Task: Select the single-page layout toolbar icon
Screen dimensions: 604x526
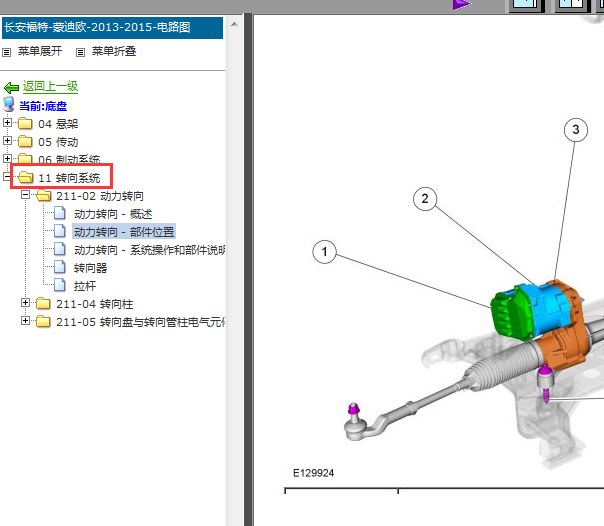Action: pos(525,4)
